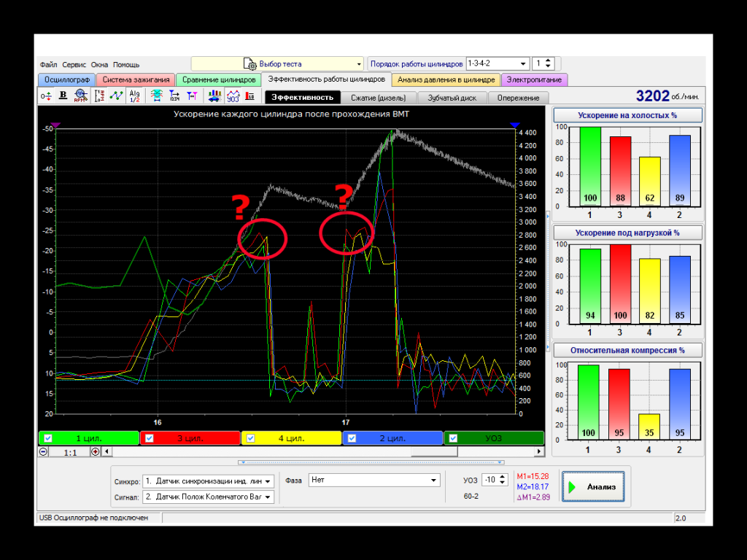Toggle the '2 цил.' checkbox
Image resolution: width=747 pixels, height=560 pixels.
(352, 438)
